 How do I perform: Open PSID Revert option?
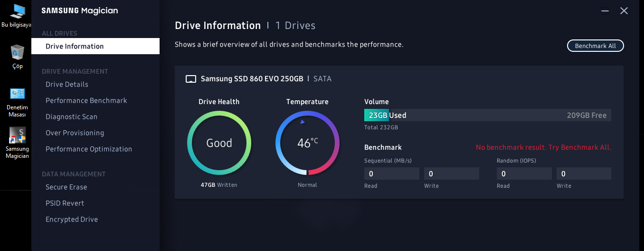click(x=65, y=203)
